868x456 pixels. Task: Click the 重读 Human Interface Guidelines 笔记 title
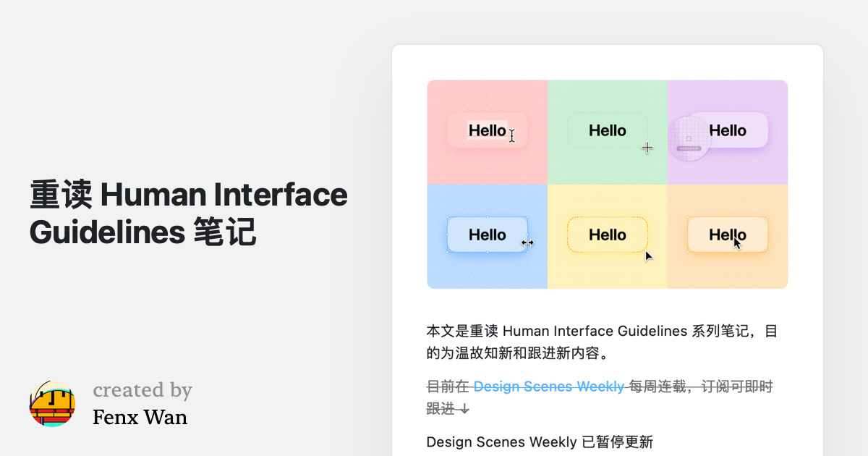189,214
